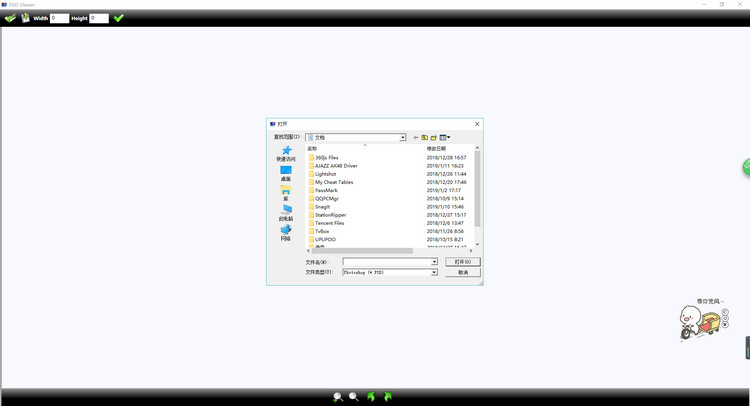This screenshot has height=406, width=750.
Task: Select the TvBox folder
Action: click(319, 231)
